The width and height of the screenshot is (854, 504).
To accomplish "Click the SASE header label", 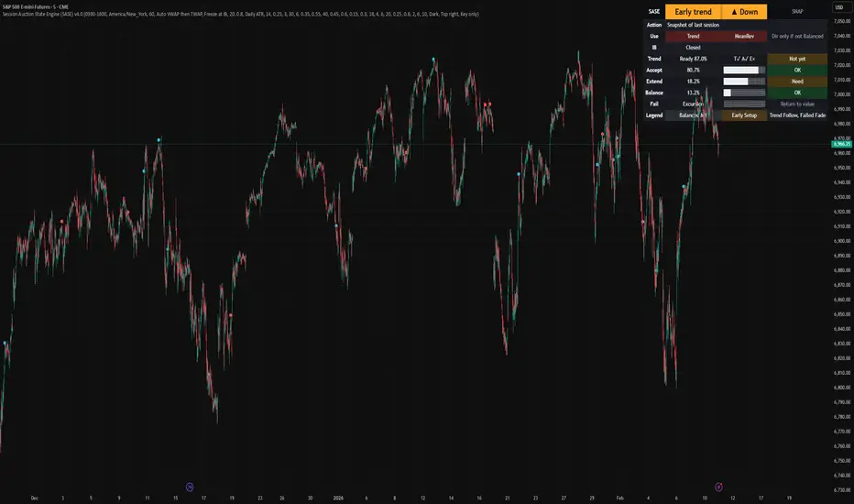I will point(653,11).
